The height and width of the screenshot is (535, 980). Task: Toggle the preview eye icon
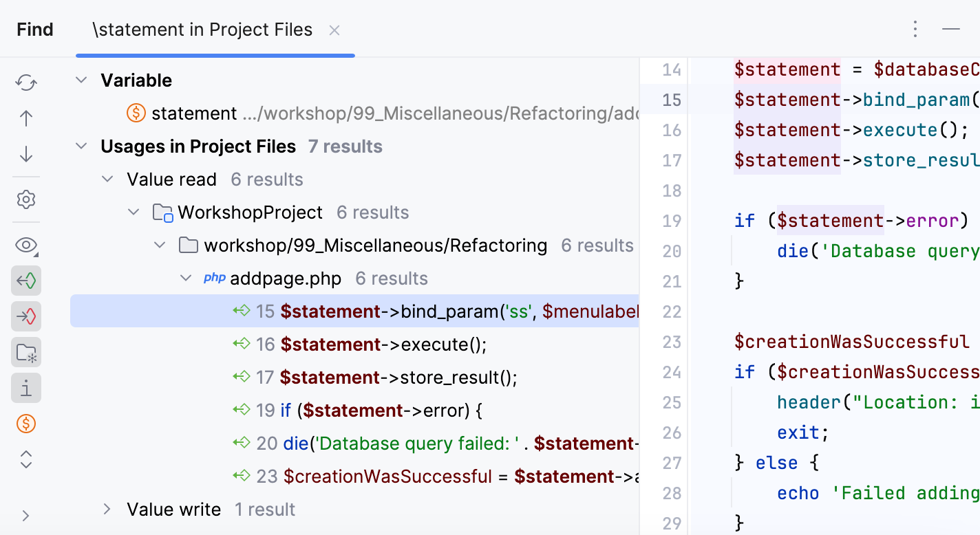(x=26, y=245)
